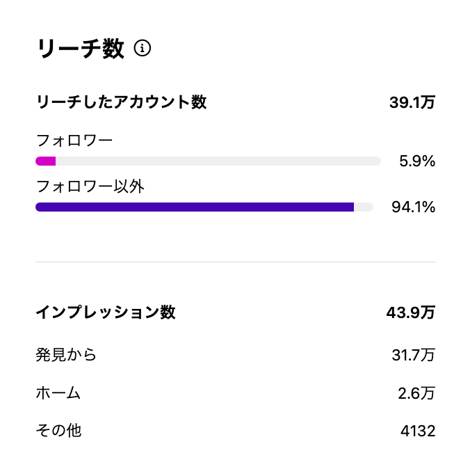470x476 pixels.
Task: Click the リーチ数 heading
Action: (80, 49)
